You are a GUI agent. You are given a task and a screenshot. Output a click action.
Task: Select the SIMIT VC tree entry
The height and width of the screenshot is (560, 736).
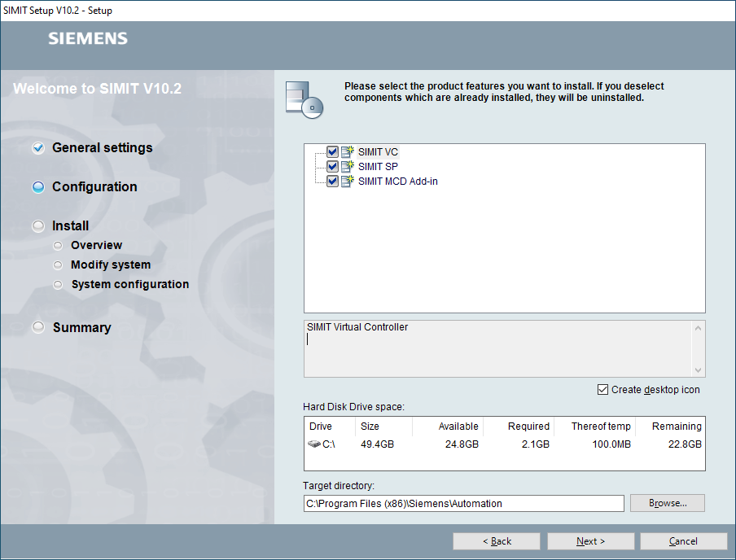coord(378,151)
